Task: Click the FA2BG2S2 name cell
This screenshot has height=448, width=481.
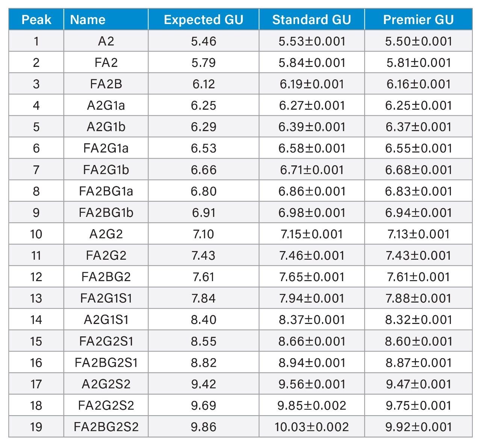Action: tap(106, 427)
